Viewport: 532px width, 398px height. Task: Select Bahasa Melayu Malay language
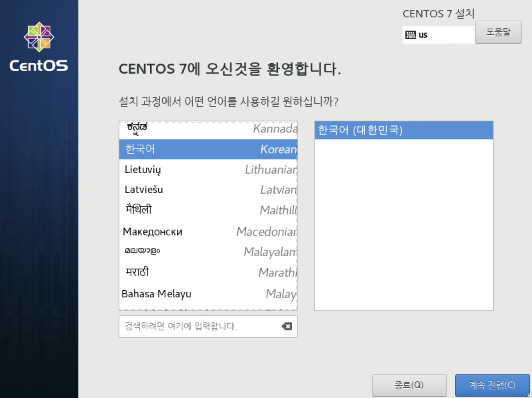pyautogui.click(x=208, y=294)
